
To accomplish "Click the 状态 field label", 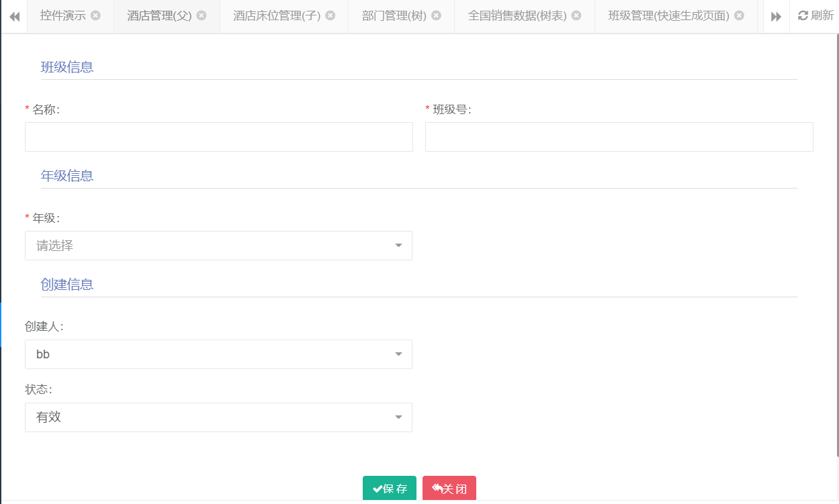I will [38, 390].
